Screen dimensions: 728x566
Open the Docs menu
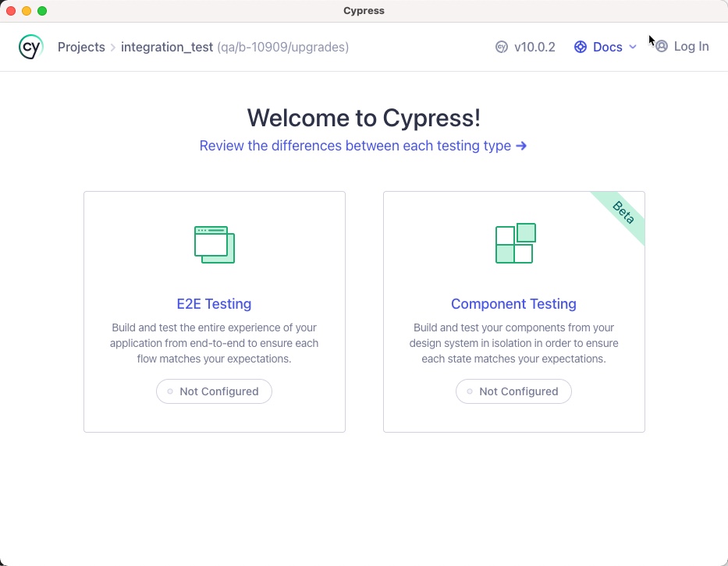click(607, 47)
